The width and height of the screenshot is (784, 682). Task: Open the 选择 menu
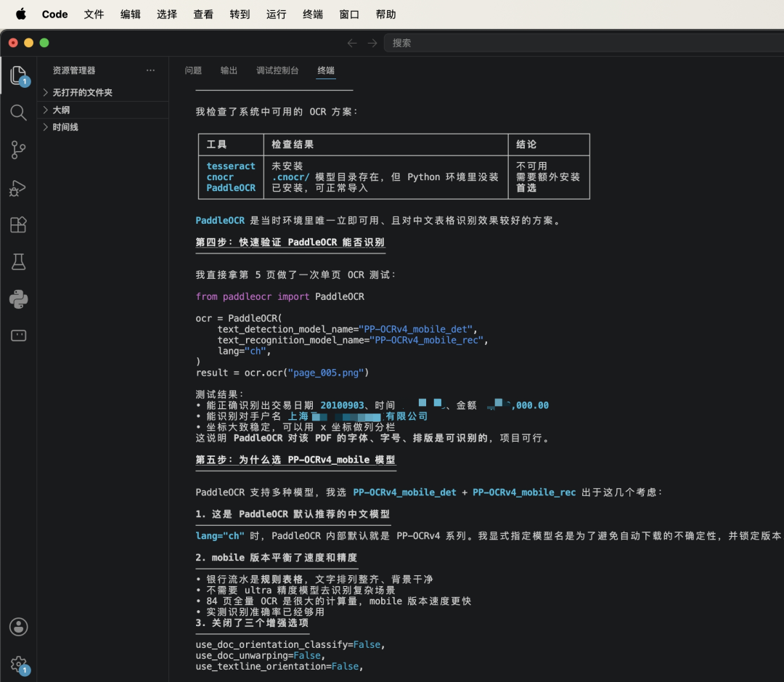(167, 14)
